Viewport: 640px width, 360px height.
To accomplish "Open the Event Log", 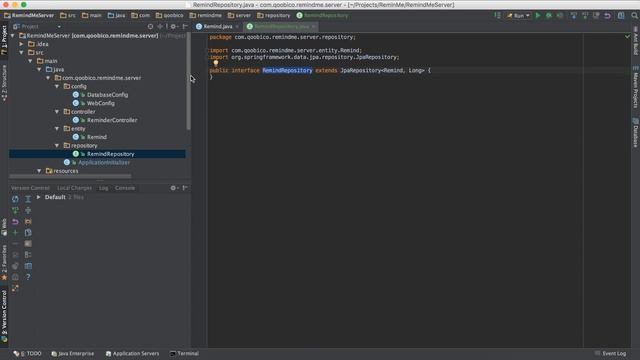I will point(610,353).
